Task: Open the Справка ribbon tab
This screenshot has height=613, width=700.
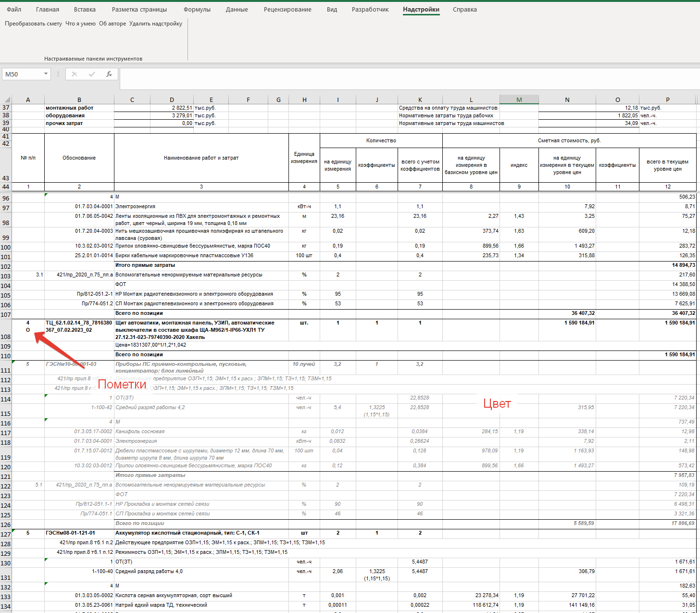Action: pyautogui.click(x=464, y=9)
